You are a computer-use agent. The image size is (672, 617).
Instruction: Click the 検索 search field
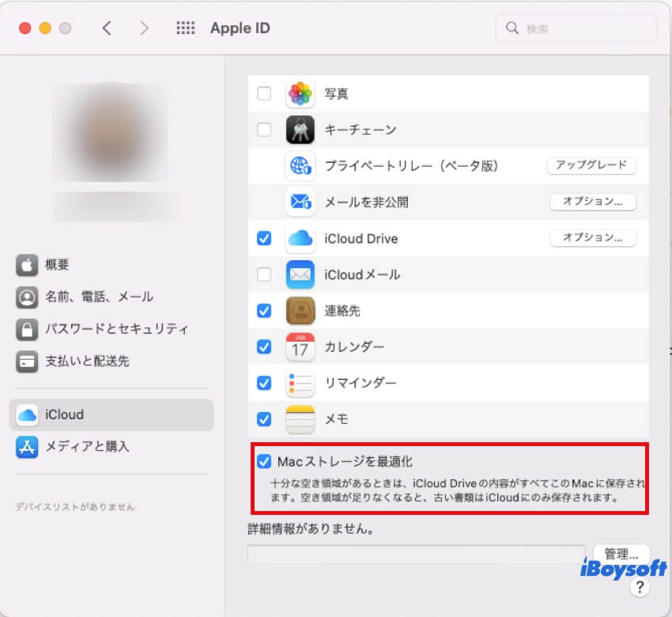(x=575, y=28)
